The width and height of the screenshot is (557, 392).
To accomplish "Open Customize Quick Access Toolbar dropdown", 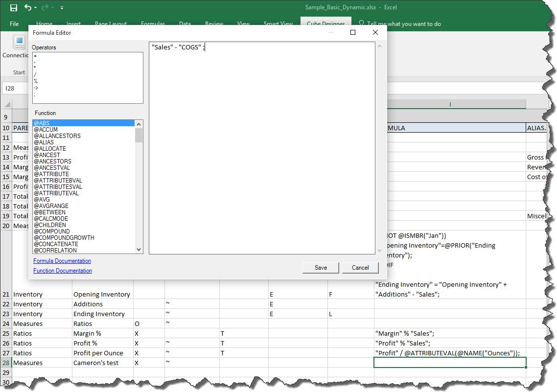I will pos(62,7).
